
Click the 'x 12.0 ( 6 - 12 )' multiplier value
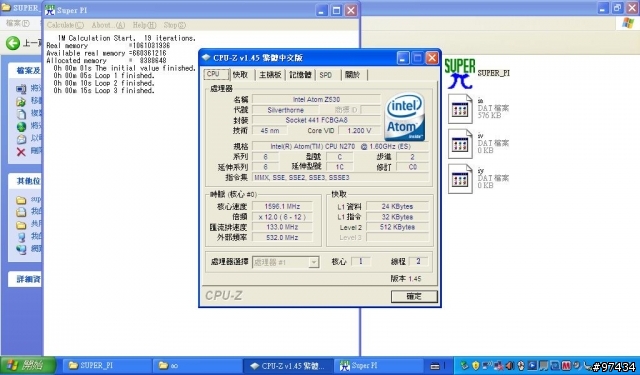click(282, 217)
